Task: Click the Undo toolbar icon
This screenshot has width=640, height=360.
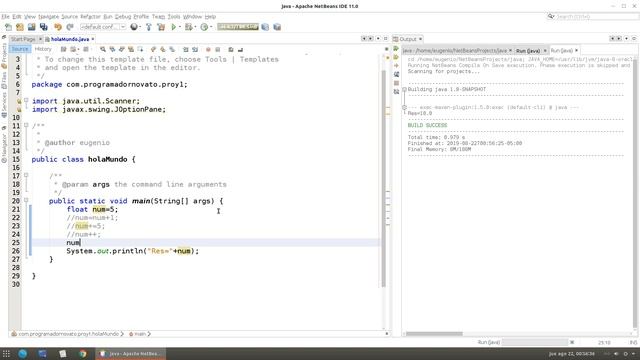Action: 58,27
